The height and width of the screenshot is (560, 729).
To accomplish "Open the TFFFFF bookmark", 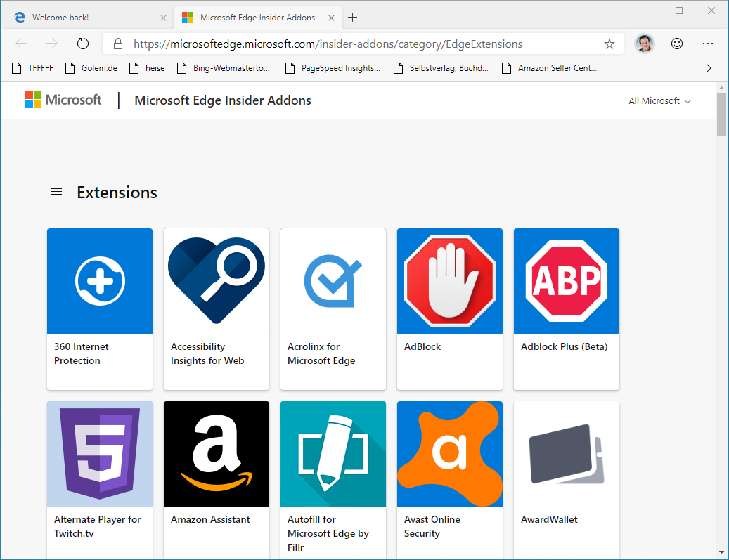I will click(x=32, y=68).
